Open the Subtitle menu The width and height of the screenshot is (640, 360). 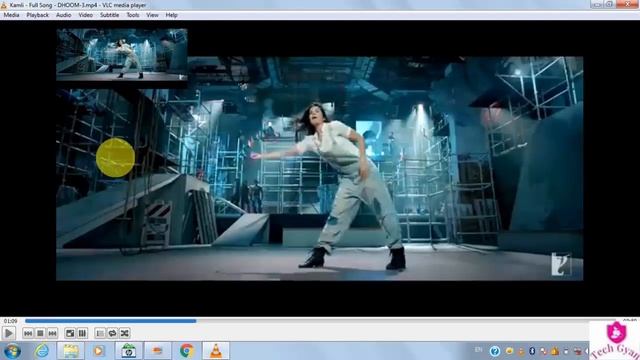click(109, 15)
